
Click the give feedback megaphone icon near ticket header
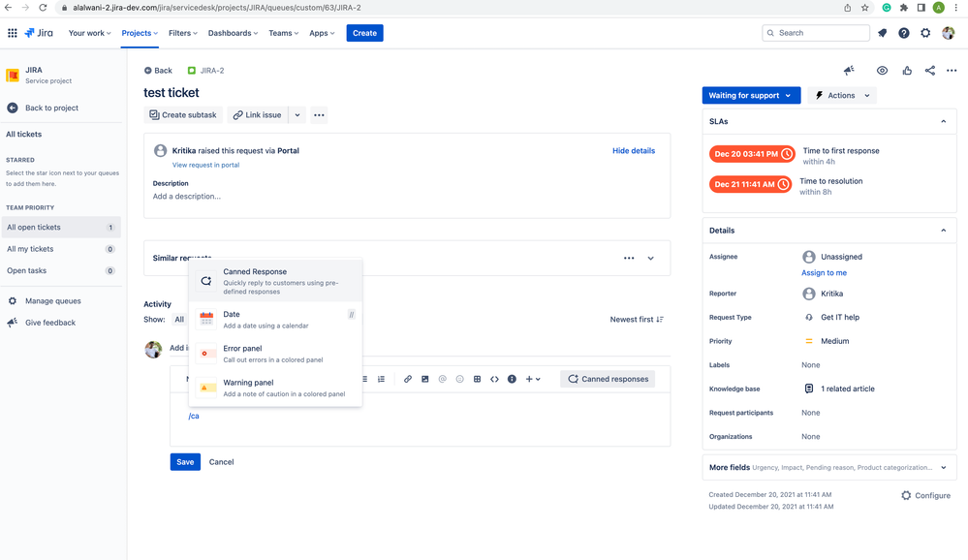(850, 71)
